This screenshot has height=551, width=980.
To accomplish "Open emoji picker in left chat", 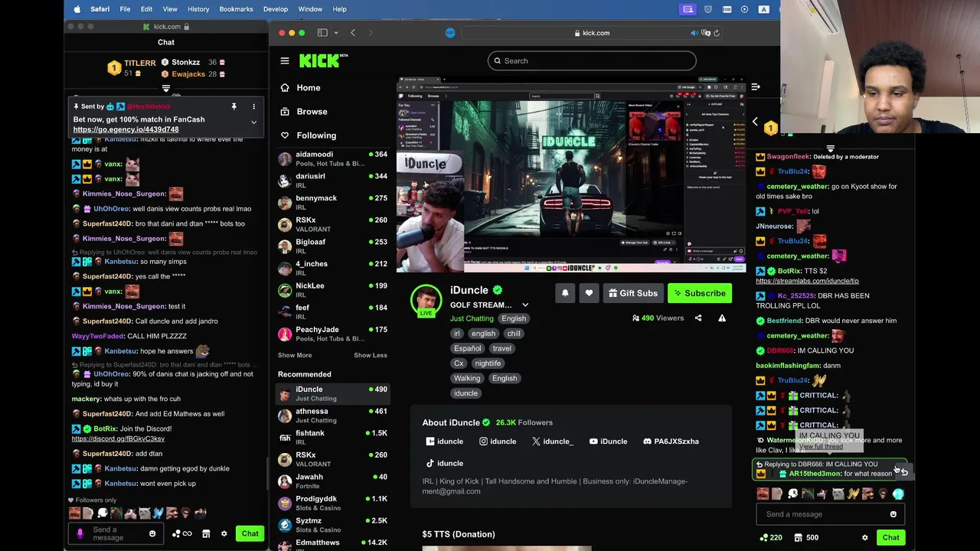I will tap(152, 534).
